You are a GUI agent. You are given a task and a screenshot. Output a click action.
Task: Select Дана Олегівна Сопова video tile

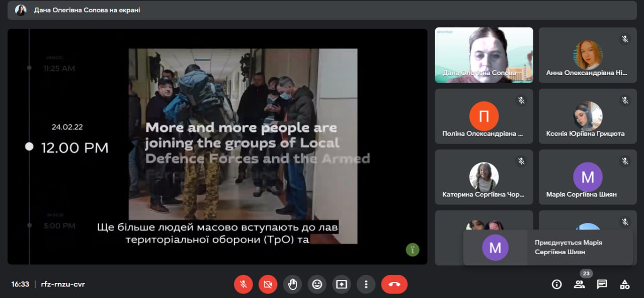click(484, 55)
